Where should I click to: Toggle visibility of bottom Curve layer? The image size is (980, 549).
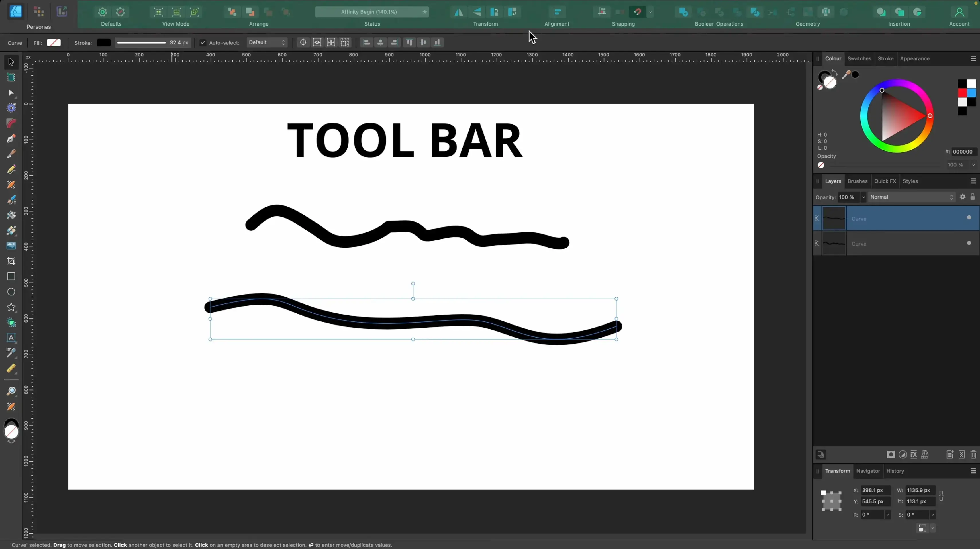[x=969, y=243]
